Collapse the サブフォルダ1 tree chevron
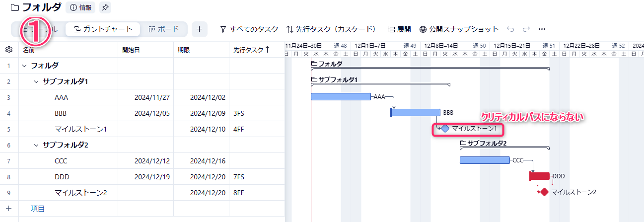This screenshot has width=644, height=222. pos(36,81)
